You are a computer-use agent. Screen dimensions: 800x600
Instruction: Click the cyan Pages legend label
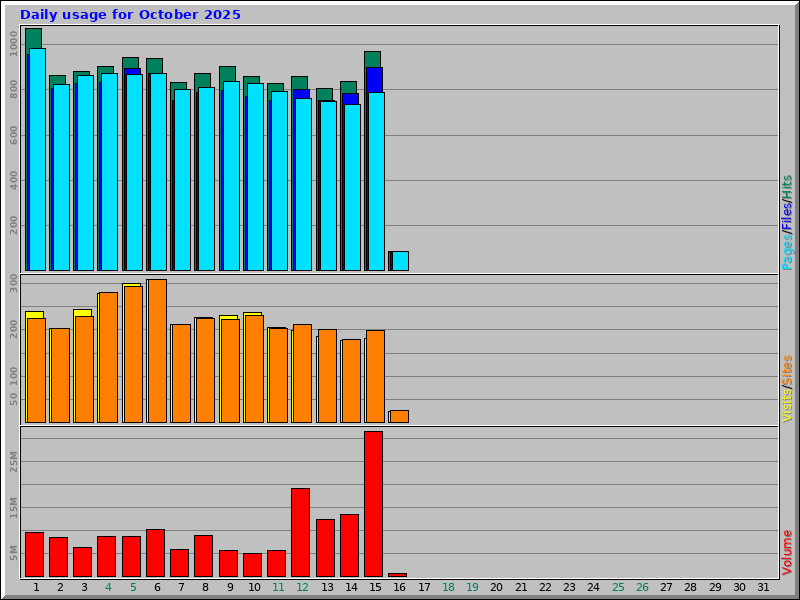[787, 250]
